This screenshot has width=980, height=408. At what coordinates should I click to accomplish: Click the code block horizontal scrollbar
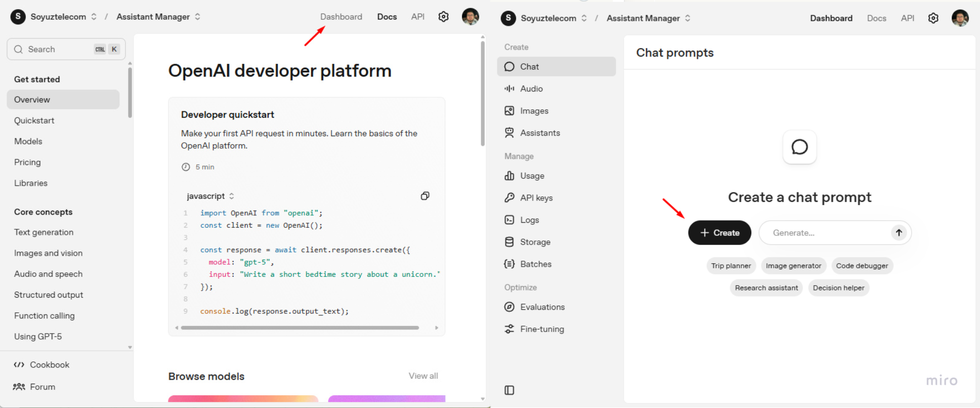tap(300, 328)
